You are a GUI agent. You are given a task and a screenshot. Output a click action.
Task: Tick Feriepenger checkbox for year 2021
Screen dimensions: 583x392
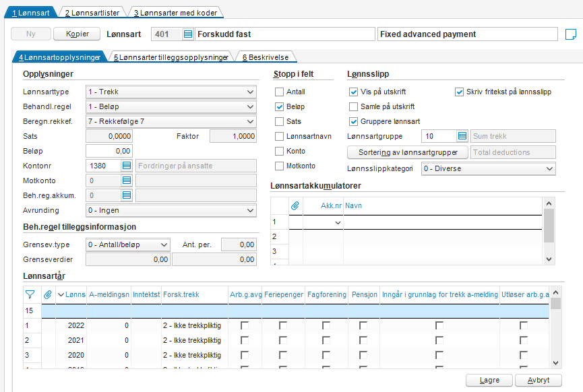(x=282, y=340)
